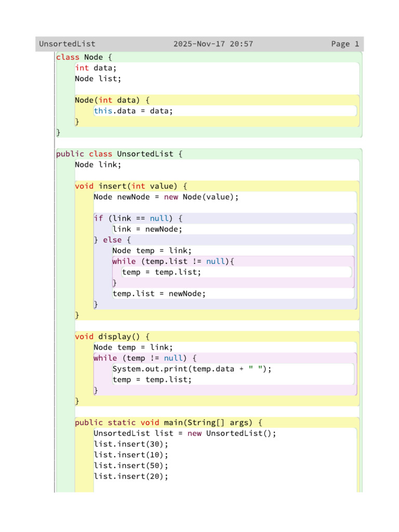
Task: Select the call 'list.insert(50);'
Action: (x=131, y=466)
